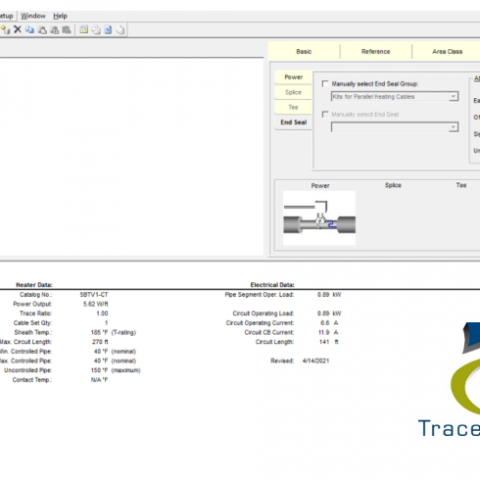Click the Circuit Operating Current value 6.6 A
This screenshot has height=480, width=480.
[x=329, y=323]
